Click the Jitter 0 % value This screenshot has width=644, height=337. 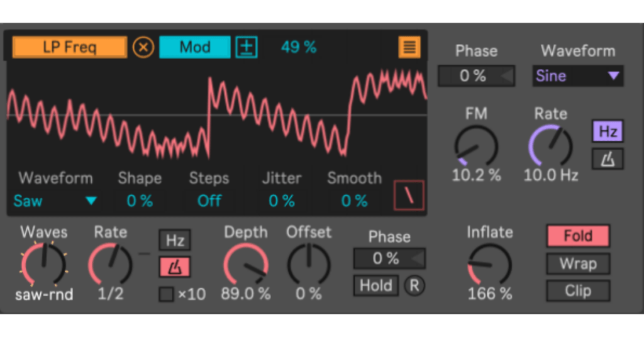(282, 201)
